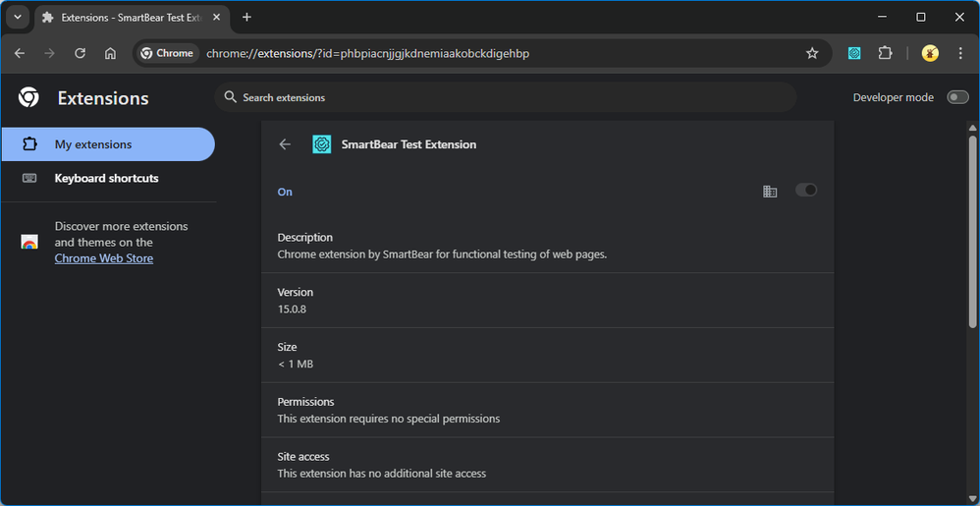Bookmark this page with the star icon

(x=812, y=53)
